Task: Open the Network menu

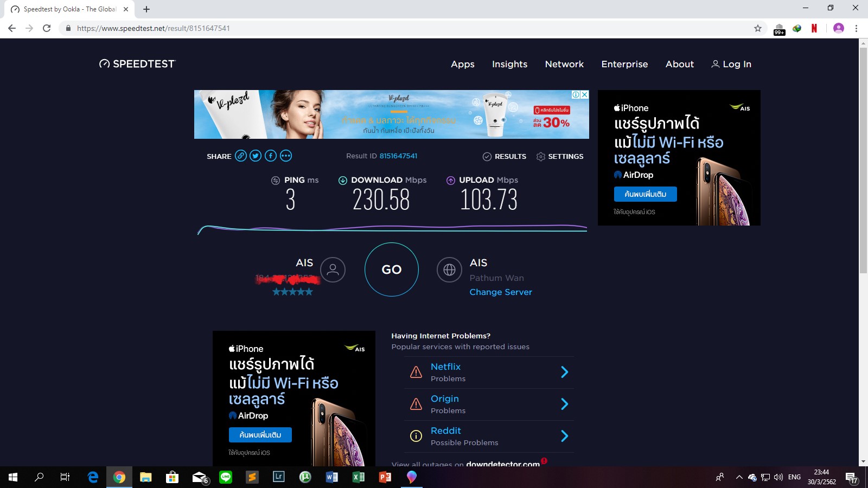Action: point(564,64)
